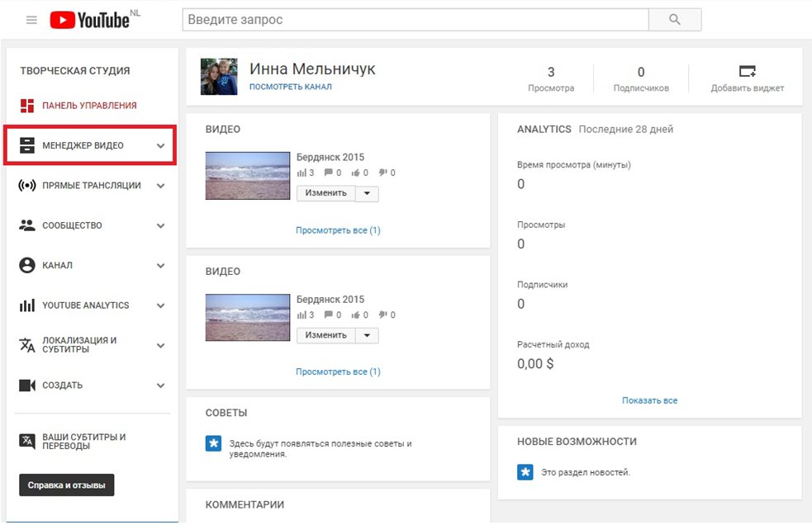Open Панель управления dashboard icon
This screenshot has width=812, height=525.
[27, 106]
